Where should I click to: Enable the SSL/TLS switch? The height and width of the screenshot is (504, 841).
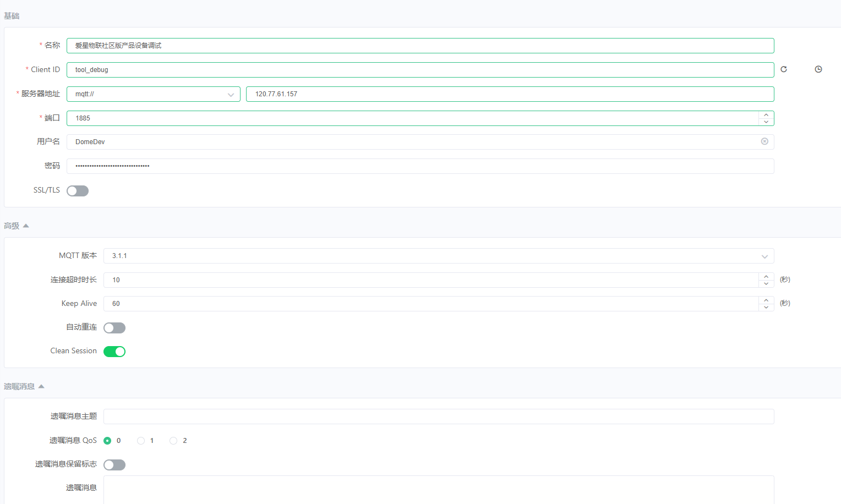pyautogui.click(x=78, y=191)
